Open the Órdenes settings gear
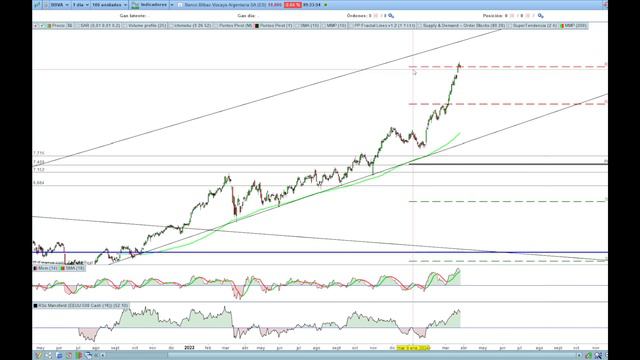Screen dimensions: 640x360 point(391,16)
